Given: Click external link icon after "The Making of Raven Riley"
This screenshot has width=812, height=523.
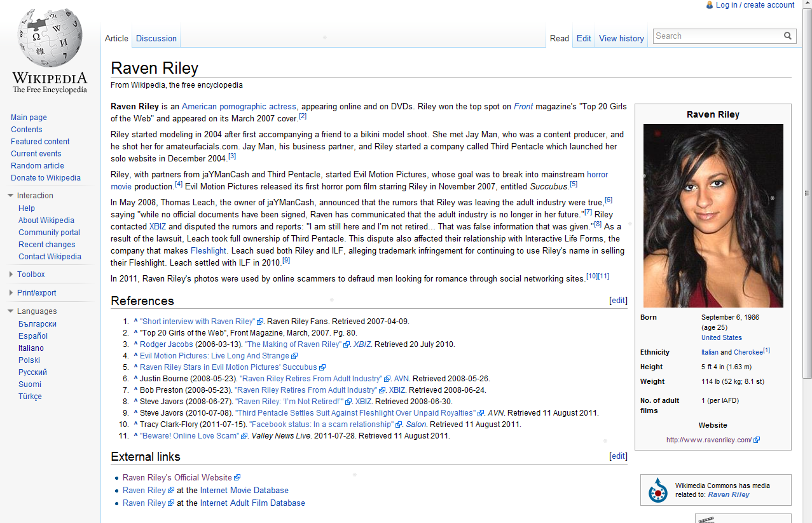Looking at the screenshot, I should 347,344.
